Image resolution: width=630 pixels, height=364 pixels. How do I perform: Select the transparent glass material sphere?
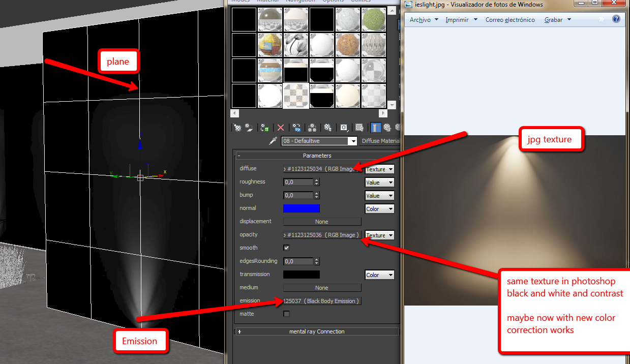374,70
